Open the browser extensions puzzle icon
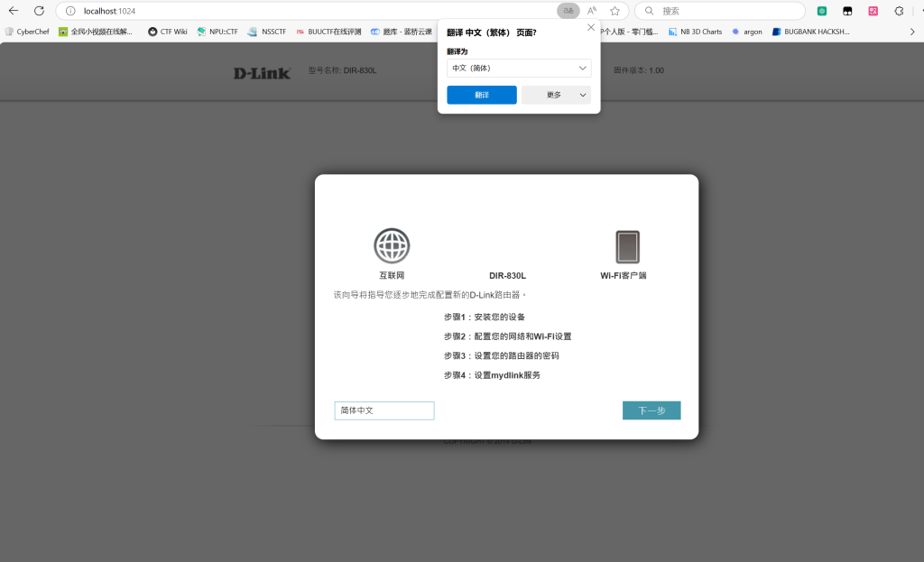 pyautogui.click(x=899, y=11)
